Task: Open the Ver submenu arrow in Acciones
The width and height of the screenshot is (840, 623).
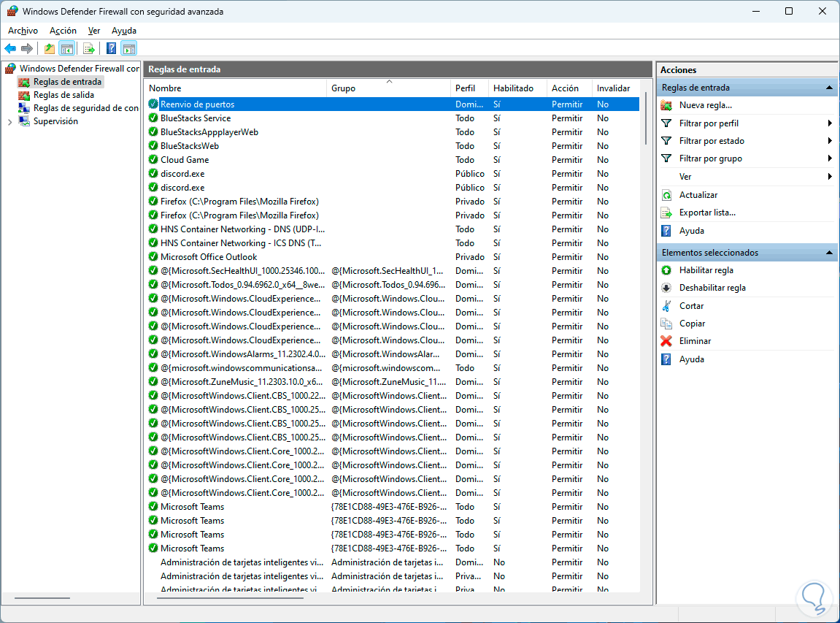Action: tap(829, 177)
